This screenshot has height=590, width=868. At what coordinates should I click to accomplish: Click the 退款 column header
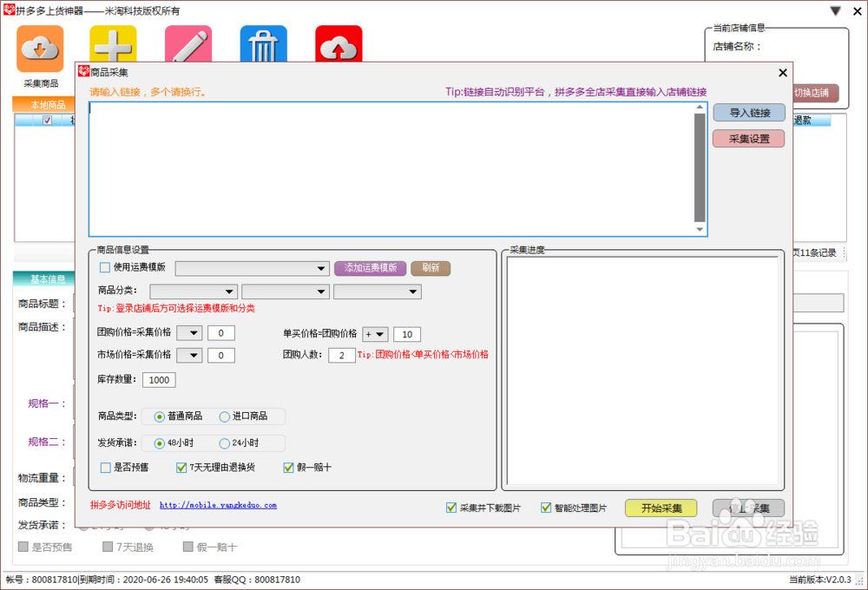click(812, 120)
